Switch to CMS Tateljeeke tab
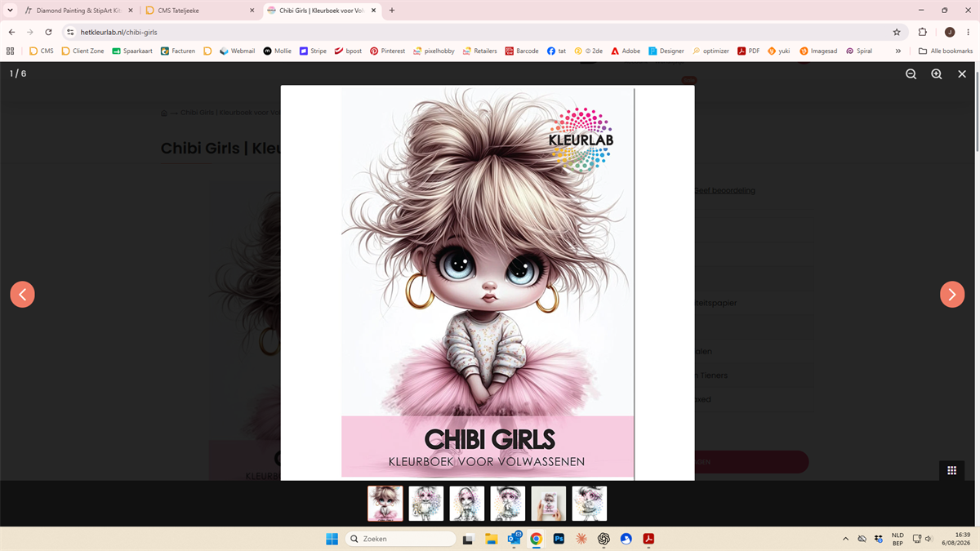 coord(200,11)
